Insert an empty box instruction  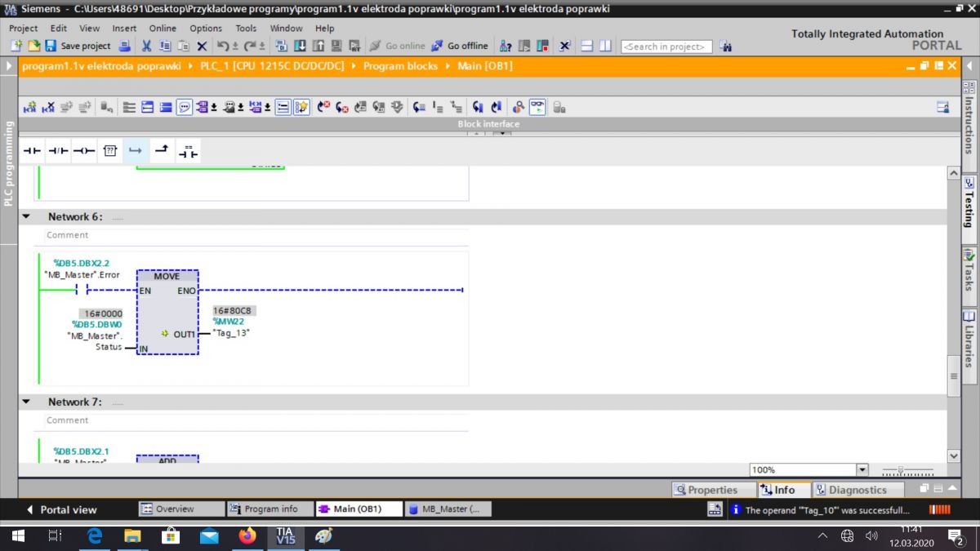click(110, 150)
